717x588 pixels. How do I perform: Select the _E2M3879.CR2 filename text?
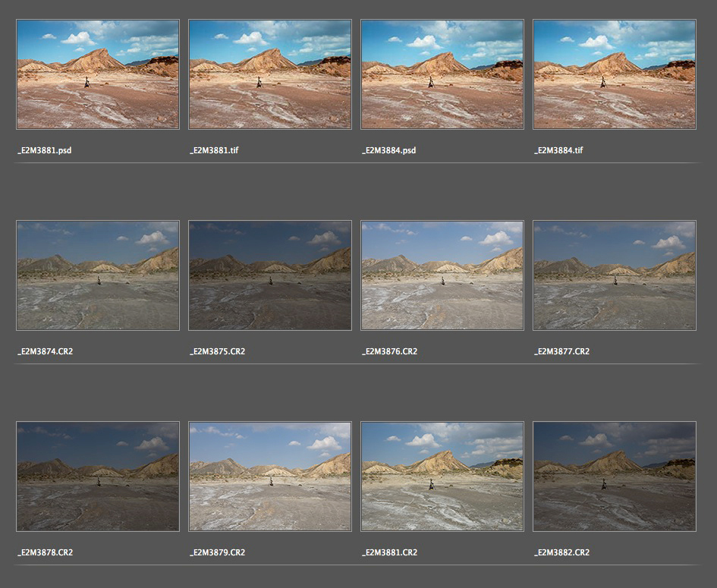point(218,552)
